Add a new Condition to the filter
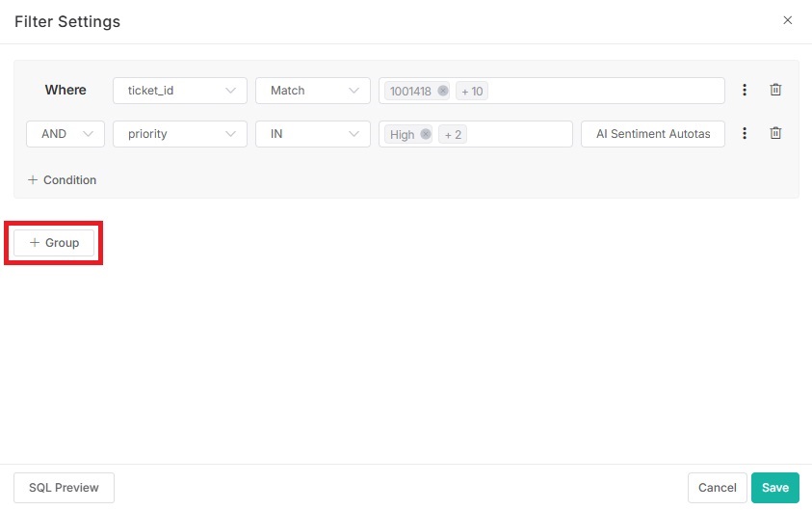 pos(62,180)
